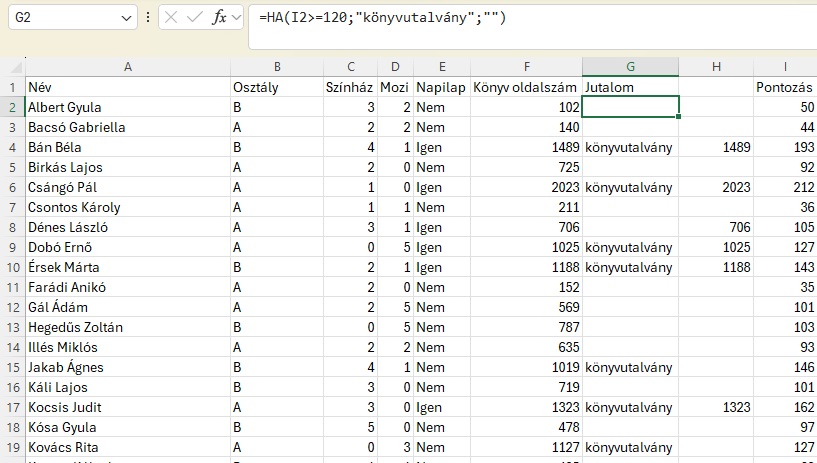The width and height of the screenshot is (817, 463).
Task: Select the cell 'Bacsó Gabriella'
Action: click(x=128, y=127)
